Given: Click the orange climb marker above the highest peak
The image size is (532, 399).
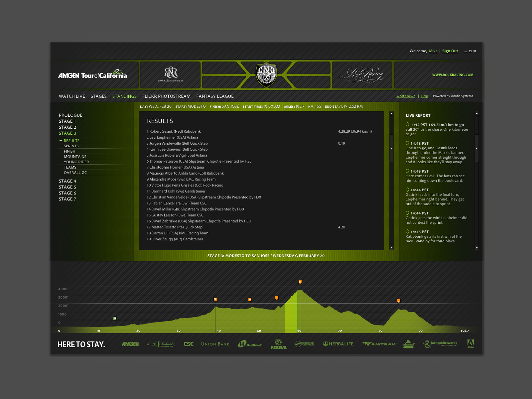Looking at the screenshot, I should tap(300, 282).
